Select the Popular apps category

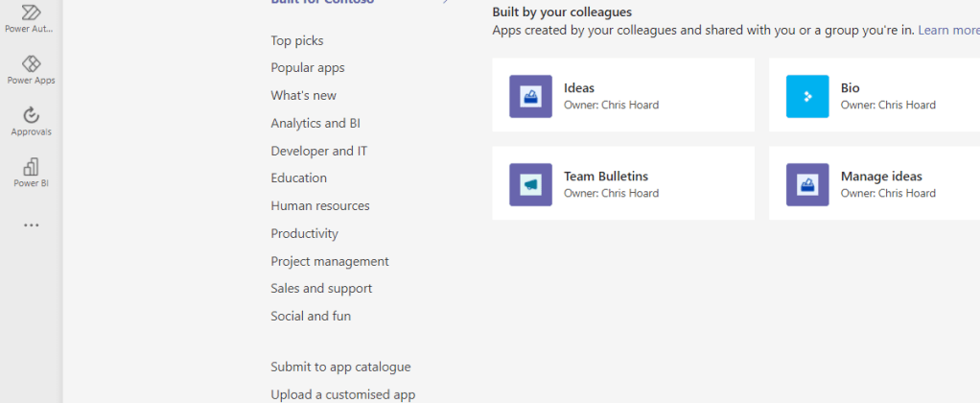pos(308,68)
